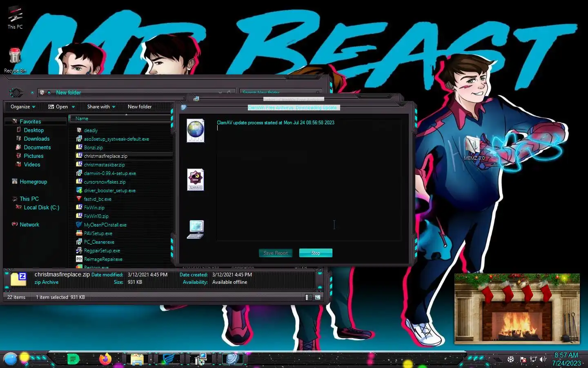The width and height of the screenshot is (588, 368).
Task: Click the green chat app taskbar icon
Action: click(x=73, y=359)
